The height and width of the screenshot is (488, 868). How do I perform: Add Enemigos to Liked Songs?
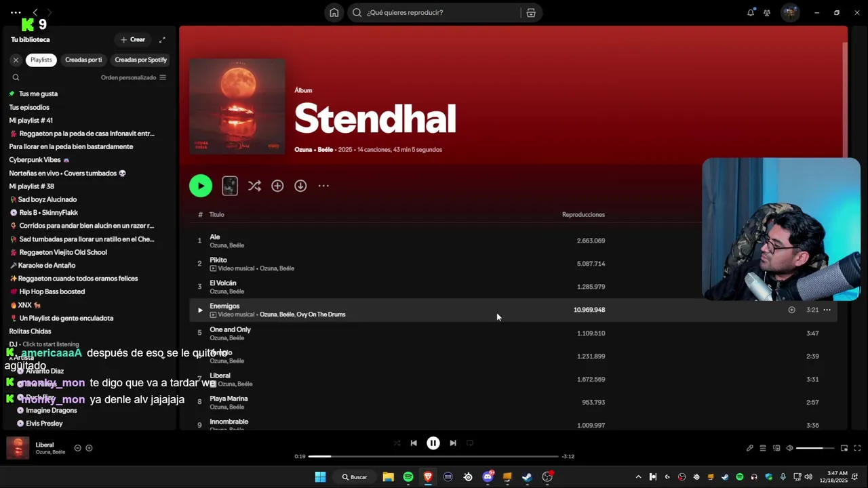(x=791, y=310)
